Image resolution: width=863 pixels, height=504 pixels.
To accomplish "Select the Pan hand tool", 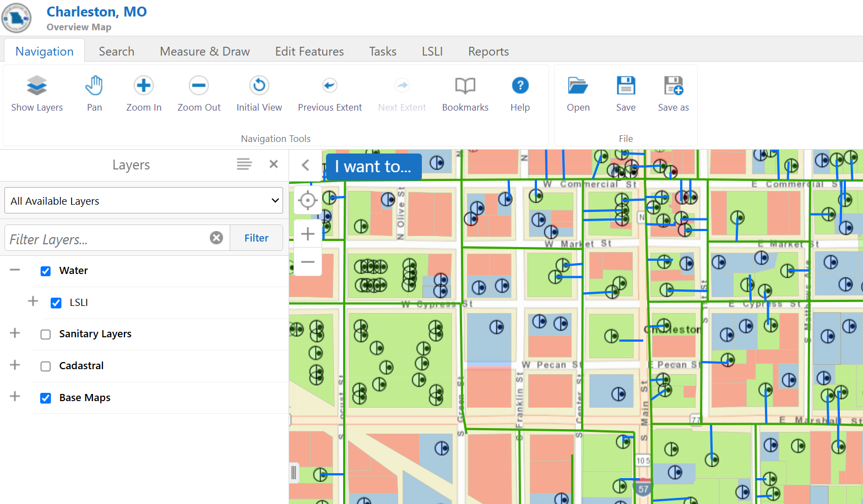I will [x=94, y=86].
